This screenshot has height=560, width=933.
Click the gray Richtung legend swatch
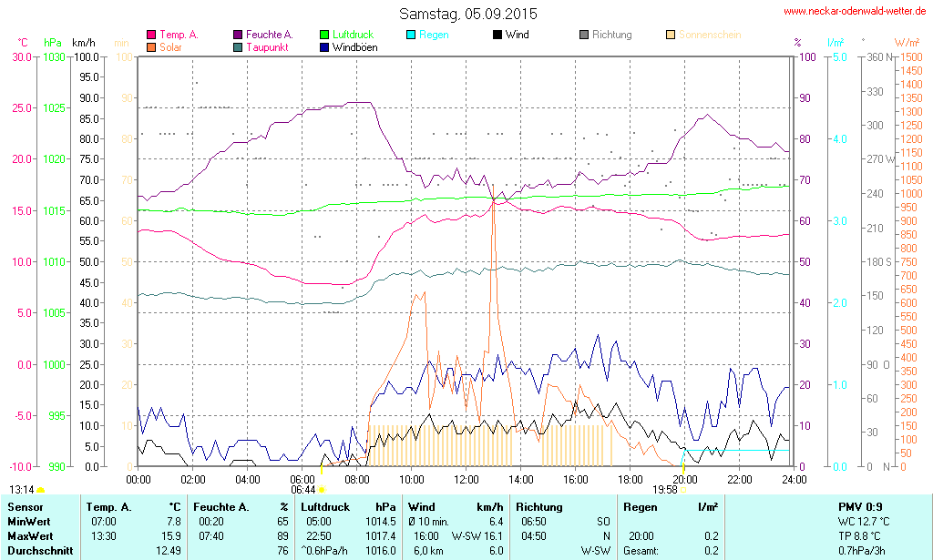[x=584, y=35]
